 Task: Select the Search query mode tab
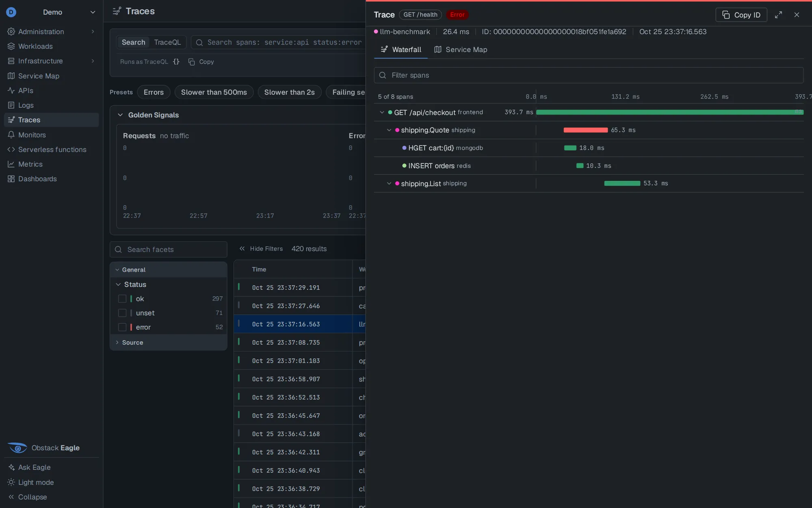tap(133, 42)
